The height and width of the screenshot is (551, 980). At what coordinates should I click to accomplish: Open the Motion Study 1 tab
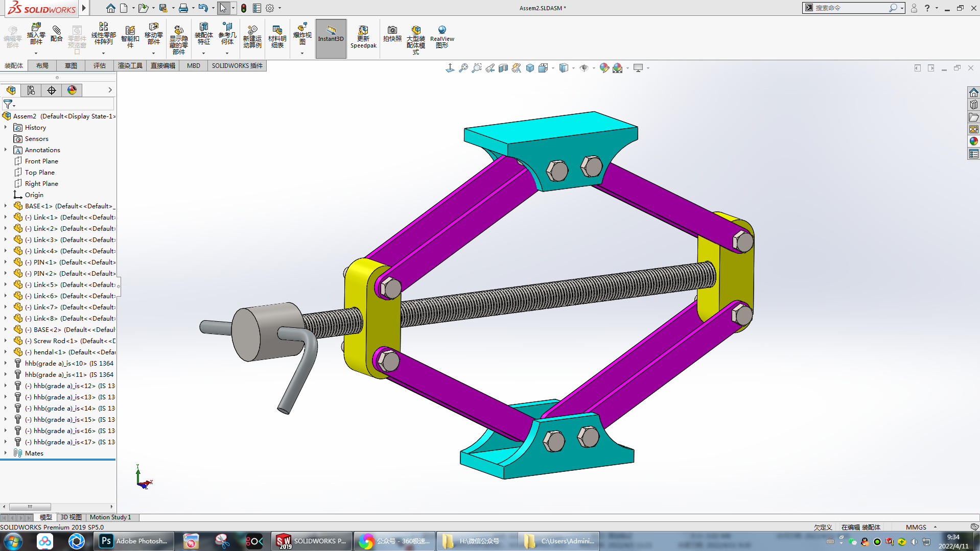(110, 517)
